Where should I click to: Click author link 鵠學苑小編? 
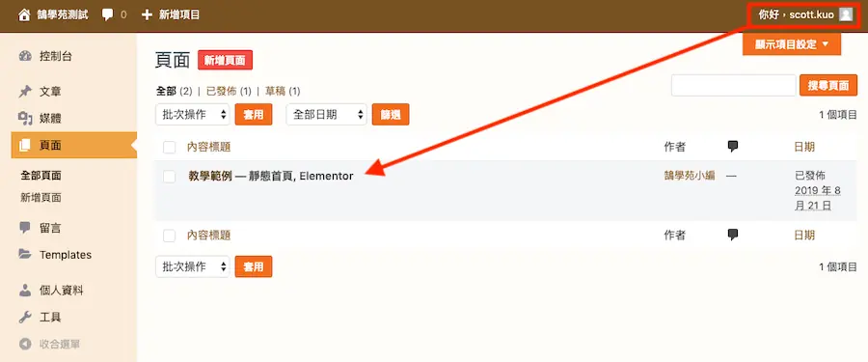[690, 175]
